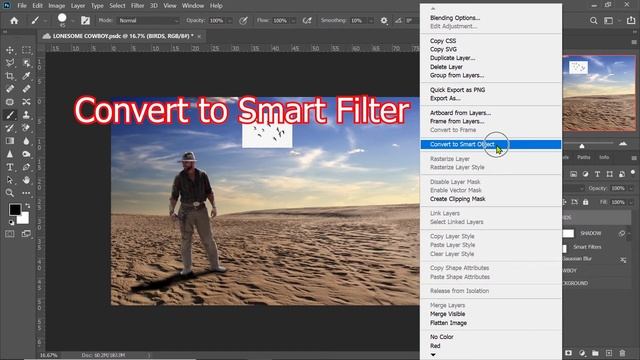Screen dimensions: 640x360
Task: Click the Navigator zoom slider handle
Action: 582,146
